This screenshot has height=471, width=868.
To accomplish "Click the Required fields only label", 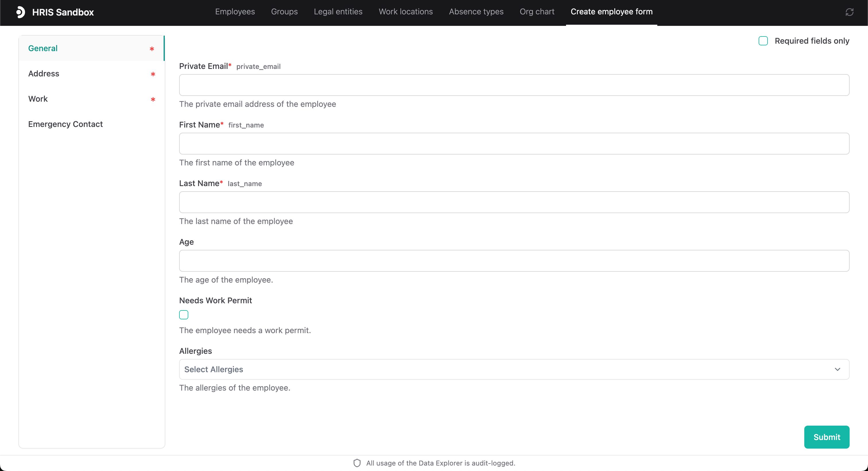I will pyautogui.click(x=812, y=41).
